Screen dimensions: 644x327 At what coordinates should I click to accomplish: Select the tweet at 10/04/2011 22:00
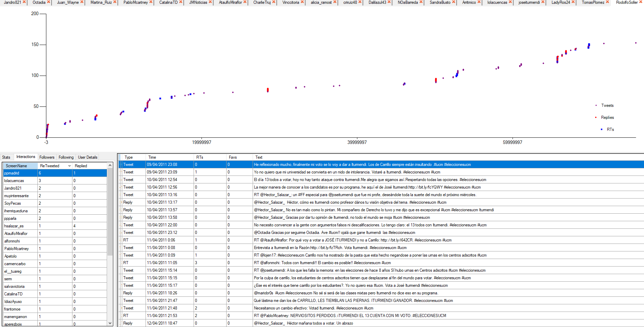[381, 225]
